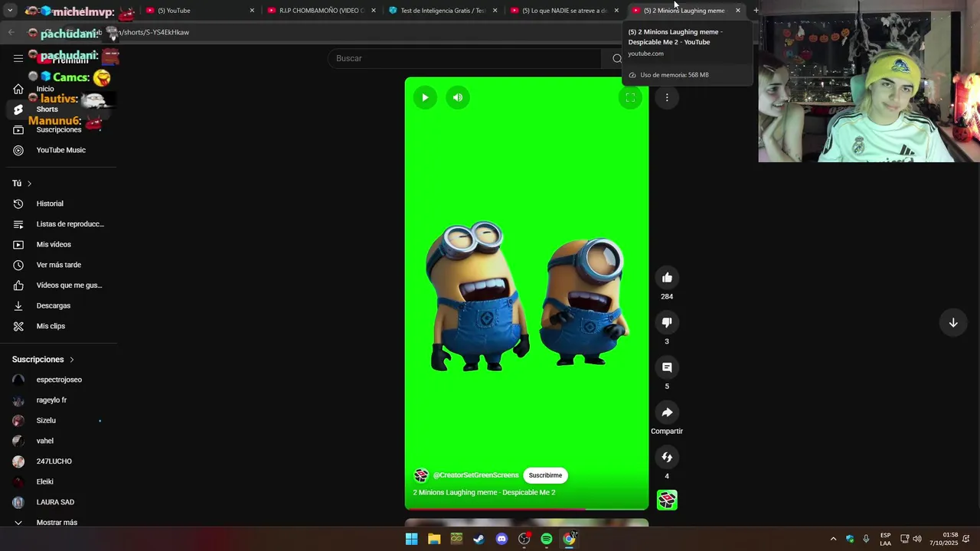Play the Minions short video

click(x=425, y=97)
